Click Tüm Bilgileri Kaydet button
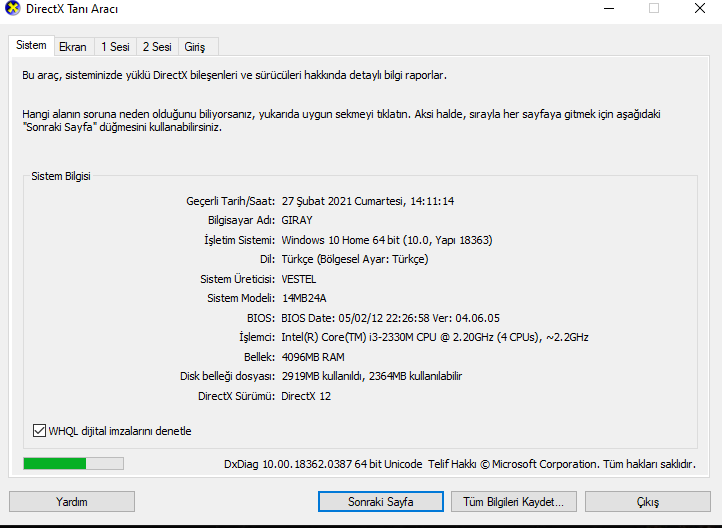The width and height of the screenshot is (722, 528). [513, 502]
